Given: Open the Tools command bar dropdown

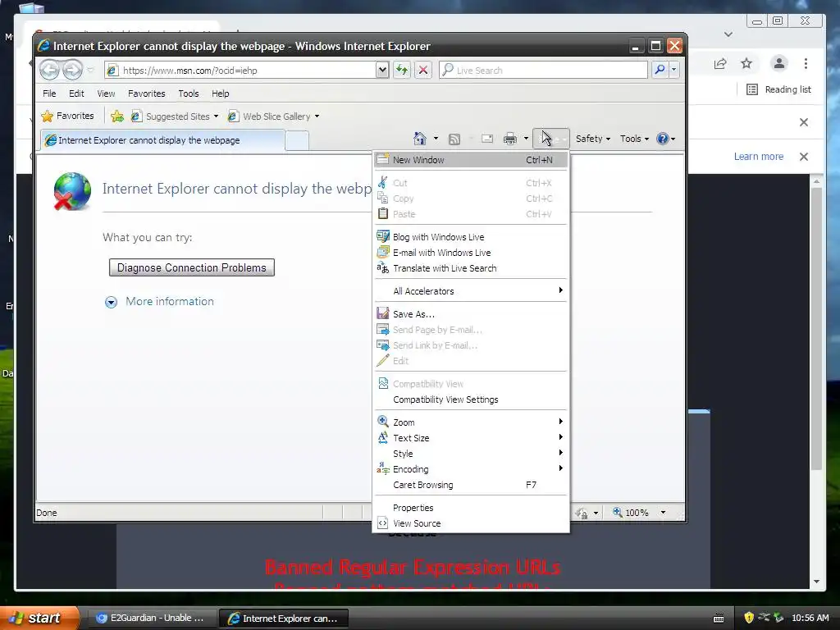Looking at the screenshot, I should pyautogui.click(x=634, y=139).
